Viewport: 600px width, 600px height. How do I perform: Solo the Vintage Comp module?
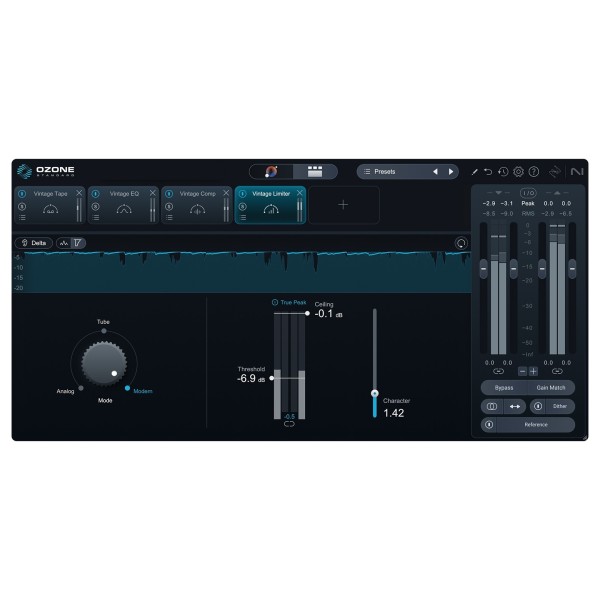click(169, 207)
